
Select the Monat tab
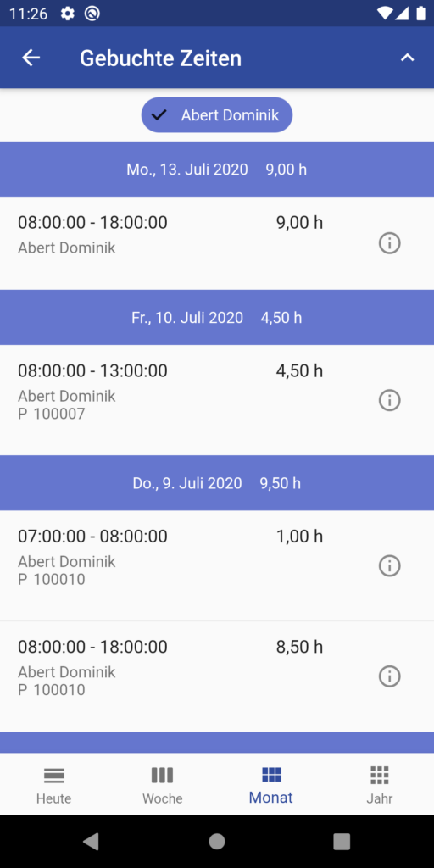[270, 784]
